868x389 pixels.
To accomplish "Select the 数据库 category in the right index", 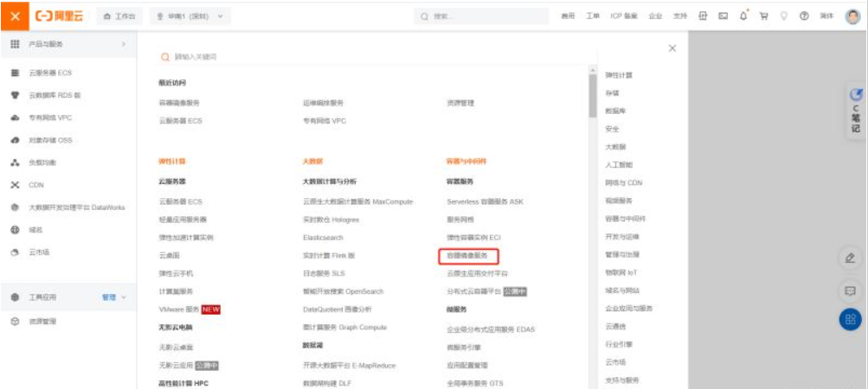I will (615, 112).
